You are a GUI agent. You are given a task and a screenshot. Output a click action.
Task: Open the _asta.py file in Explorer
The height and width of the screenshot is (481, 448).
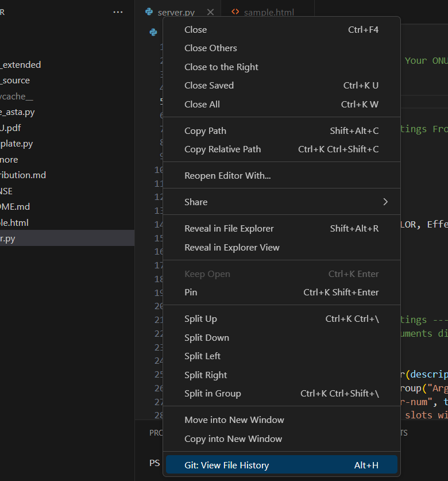(x=67, y=112)
